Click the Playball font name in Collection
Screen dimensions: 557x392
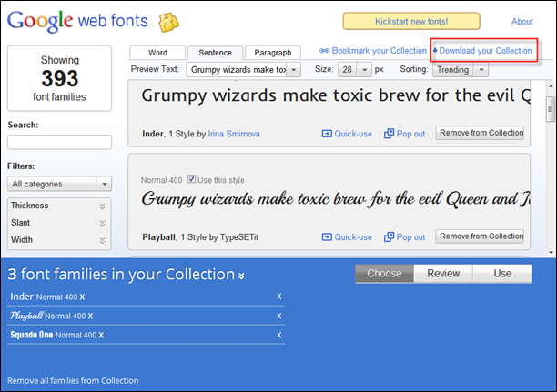click(27, 316)
